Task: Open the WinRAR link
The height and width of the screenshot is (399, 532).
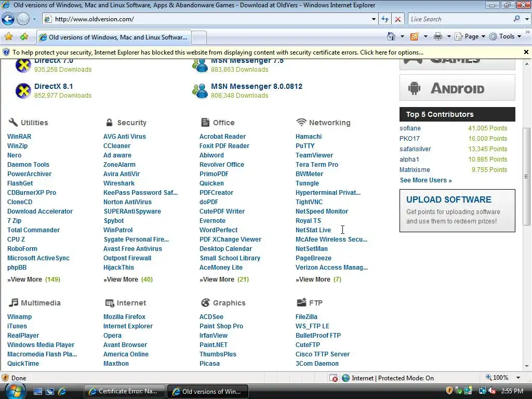Action: pyautogui.click(x=19, y=137)
